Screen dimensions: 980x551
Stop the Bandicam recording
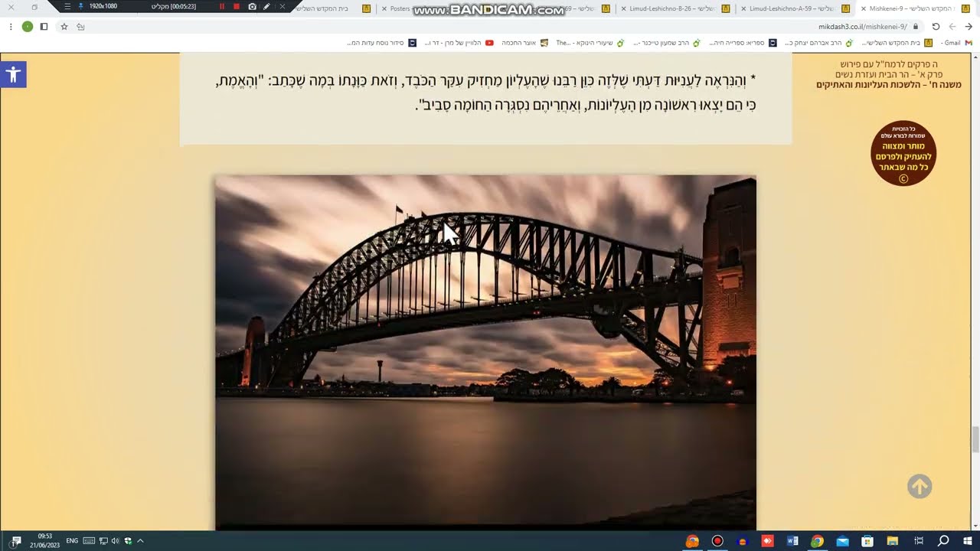click(x=237, y=6)
